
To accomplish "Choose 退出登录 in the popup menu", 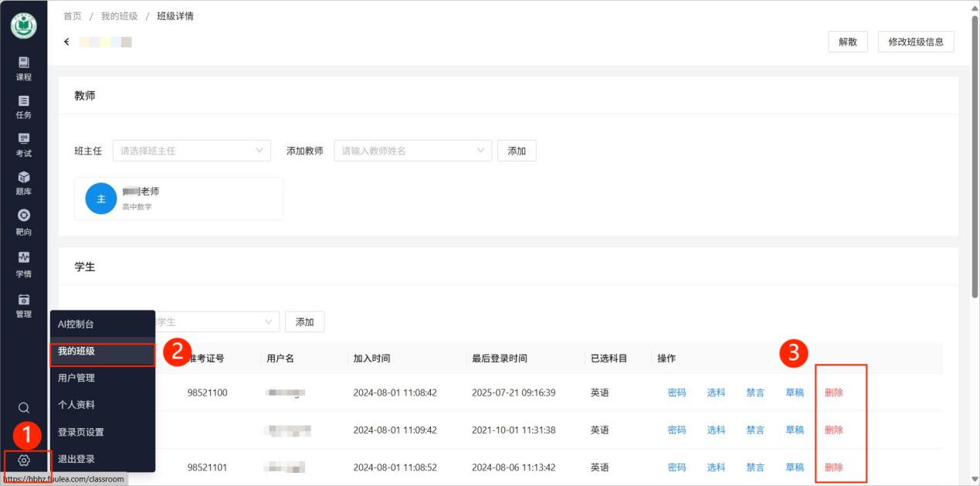I will (x=103, y=459).
